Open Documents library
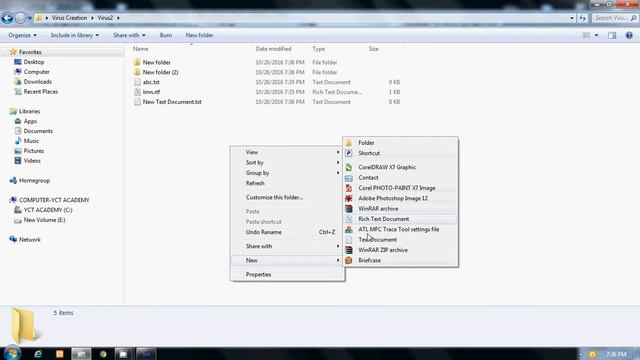The height and width of the screenshot is (360, 640). [38, 131]
